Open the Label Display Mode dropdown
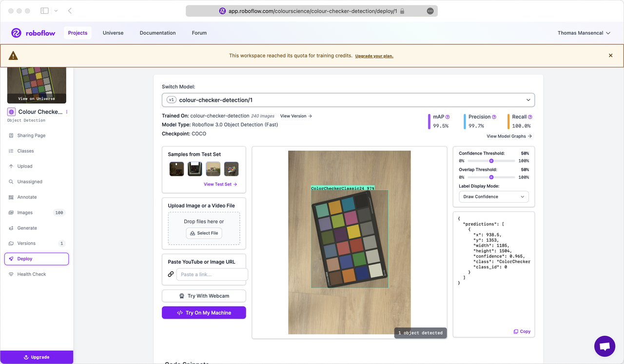This screenshot has width=624, height=364. 493,197
